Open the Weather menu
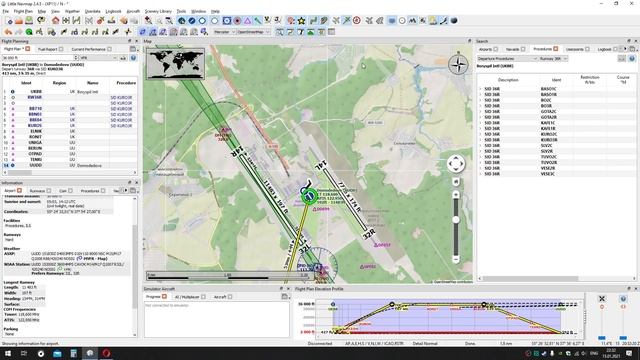Viewport: 640px width, 360px height. pyautogui.click(x=73, y=11)
